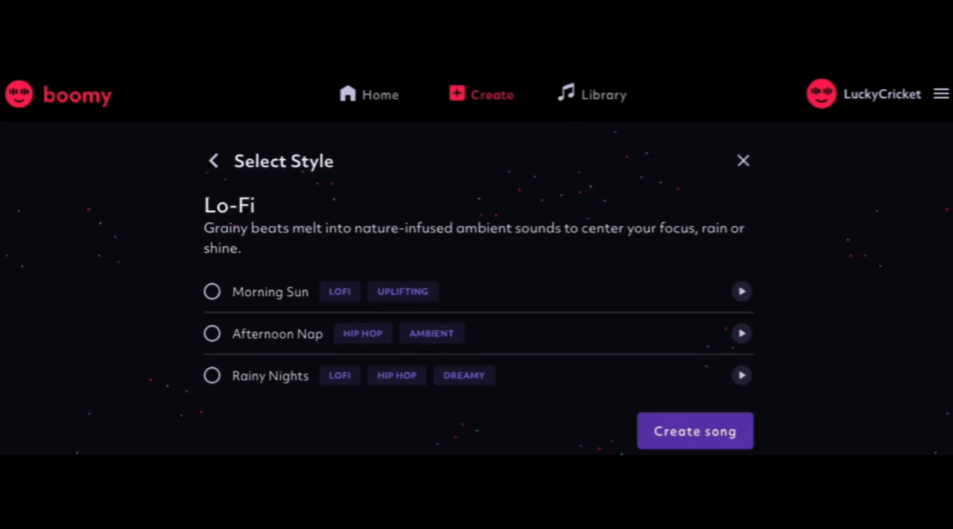This screenshot has width=953, height=529.
Task: Open the LuckyCricket username menu
Action: (882, 94)
